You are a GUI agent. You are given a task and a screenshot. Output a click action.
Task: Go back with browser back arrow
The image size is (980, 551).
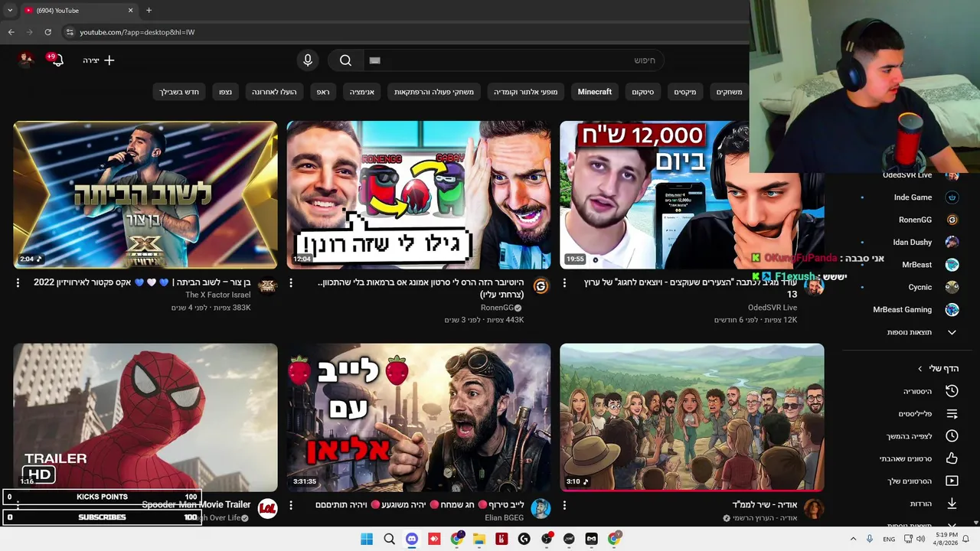11,32
